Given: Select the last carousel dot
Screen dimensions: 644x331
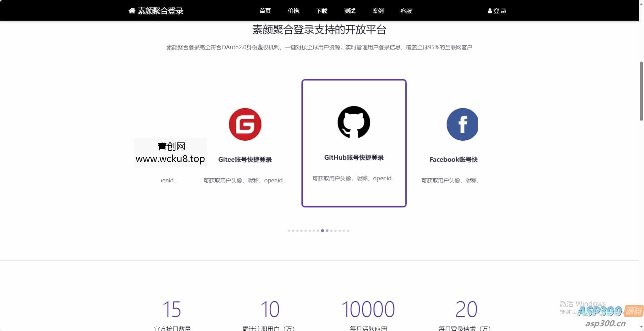Looking at the screenshot, I should [348, 231].
